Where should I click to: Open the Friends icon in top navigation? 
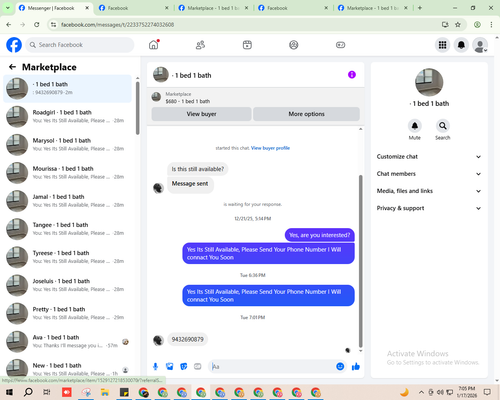[x=200, y=45]
